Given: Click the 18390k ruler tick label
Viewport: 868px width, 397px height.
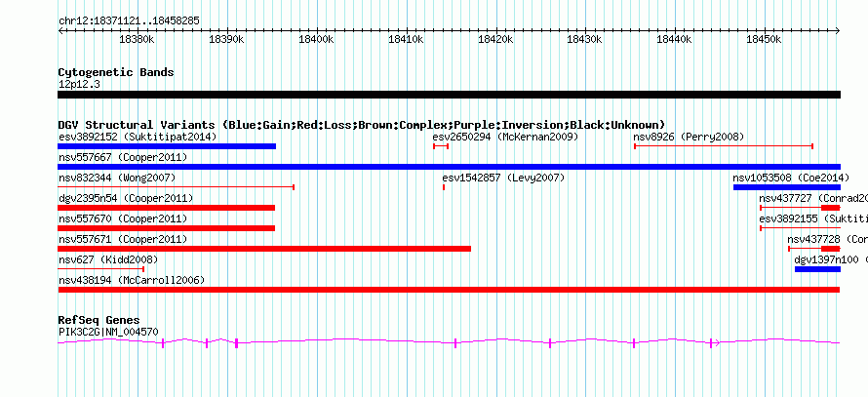Looking at the screenshot, I should pos(226,40).
